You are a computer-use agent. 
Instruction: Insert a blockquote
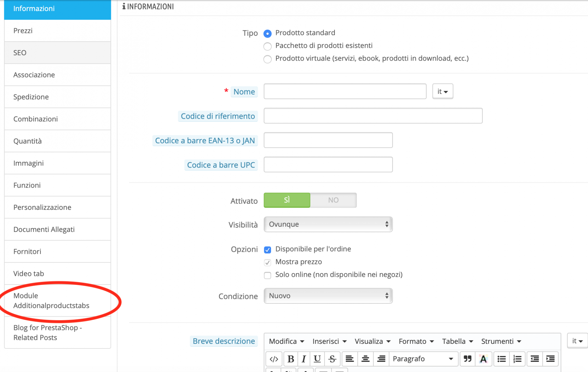[467, 359]
